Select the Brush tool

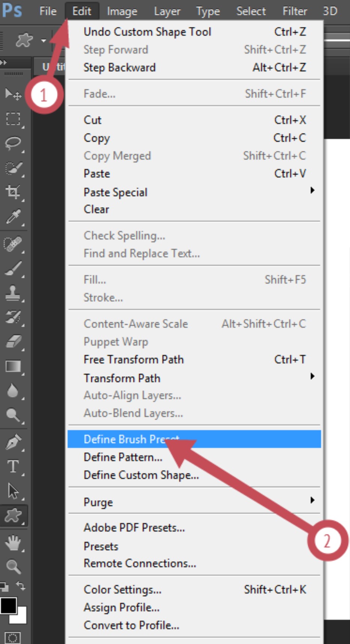point(13,269)
